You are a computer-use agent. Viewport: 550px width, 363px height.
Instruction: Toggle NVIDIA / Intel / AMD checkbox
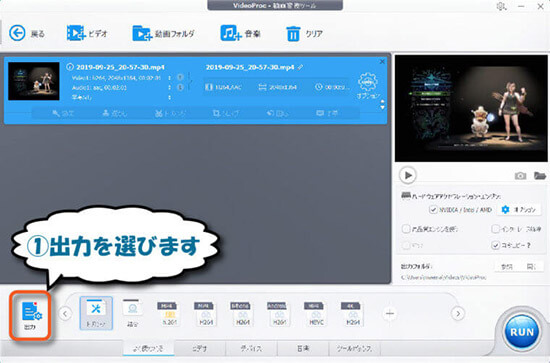433,210
